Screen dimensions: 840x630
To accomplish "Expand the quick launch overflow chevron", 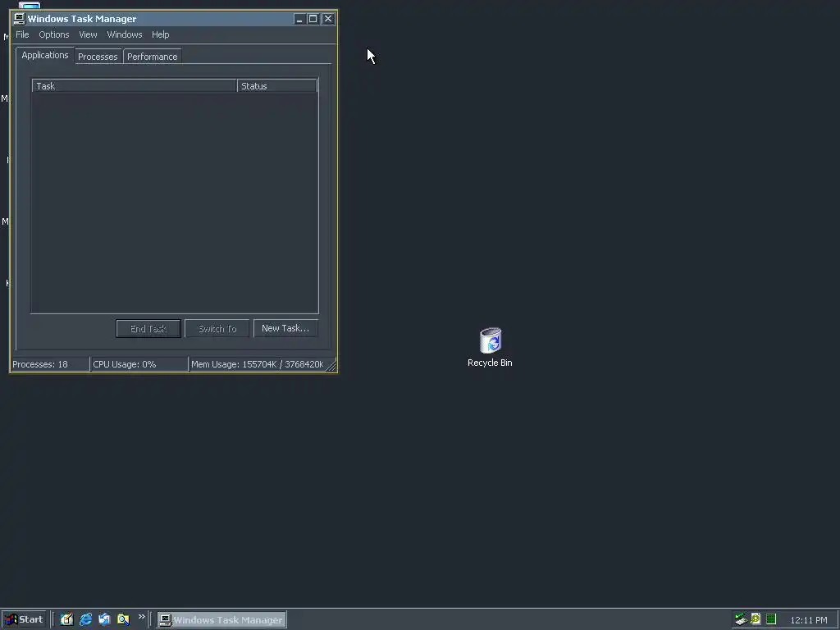I will pos(141,617).
